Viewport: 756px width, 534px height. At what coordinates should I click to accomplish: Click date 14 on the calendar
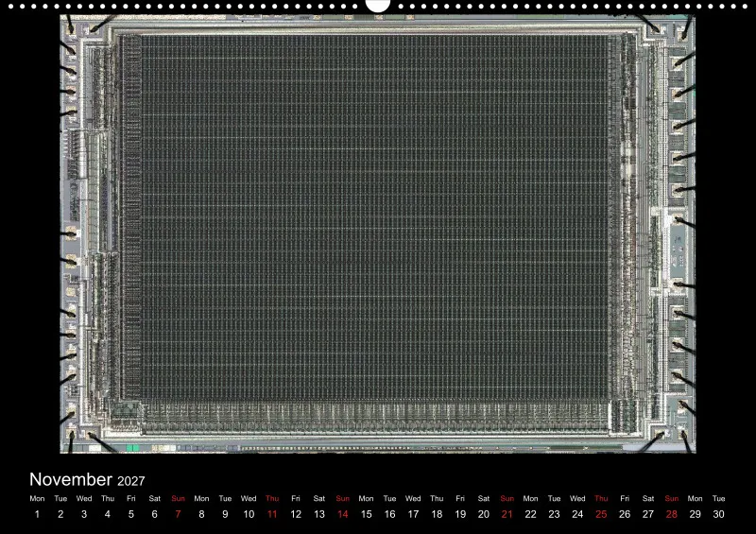[343, 514]
